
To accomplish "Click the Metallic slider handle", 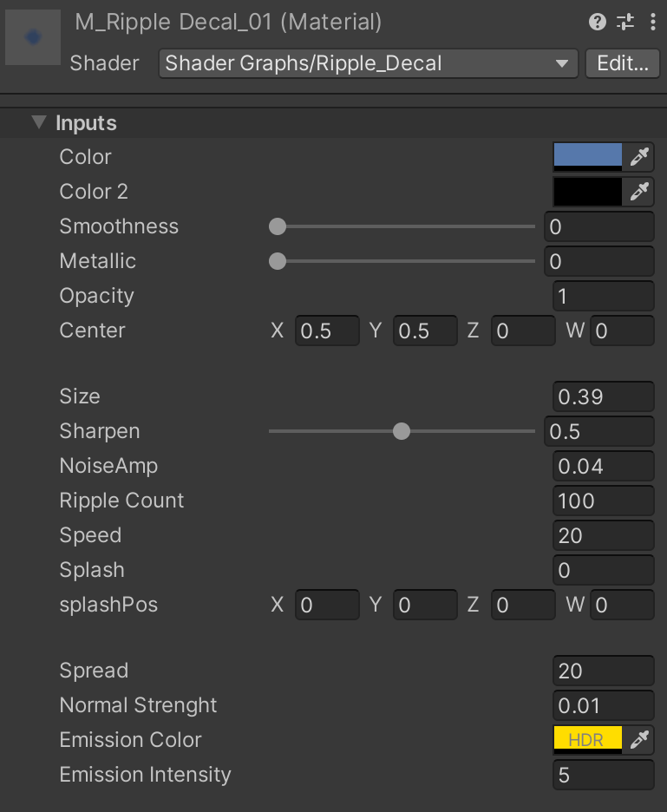I will click(x=277, y=261).
